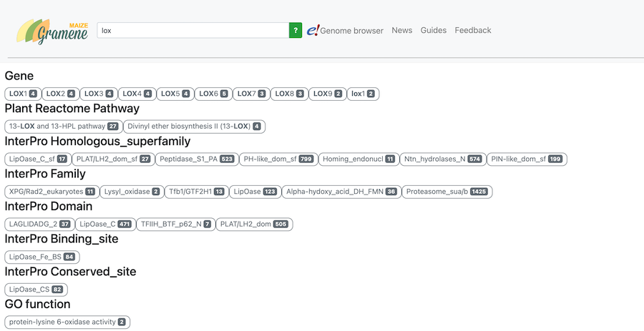Select the Lysyl_oxidase family tag
Viewport: 644px width, 331px height.
coord(132,192)
